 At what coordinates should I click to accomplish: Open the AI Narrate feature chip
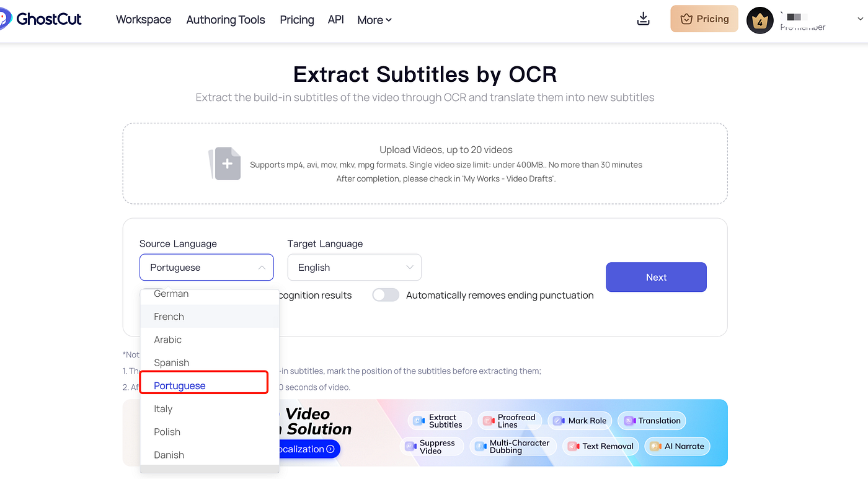(677, 446)
